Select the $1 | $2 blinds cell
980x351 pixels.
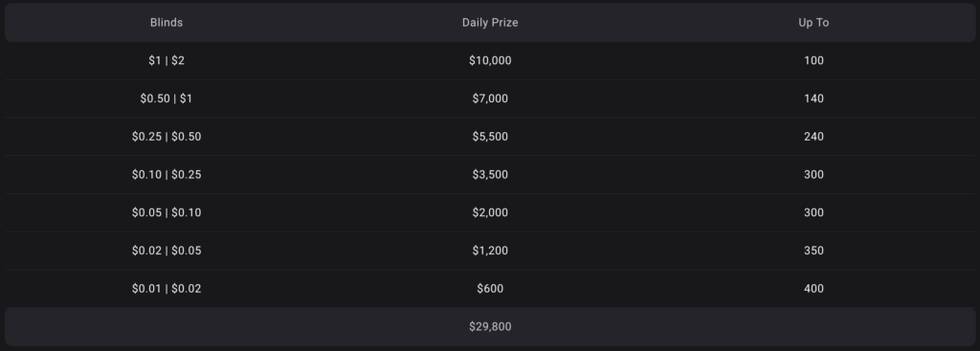167,60
